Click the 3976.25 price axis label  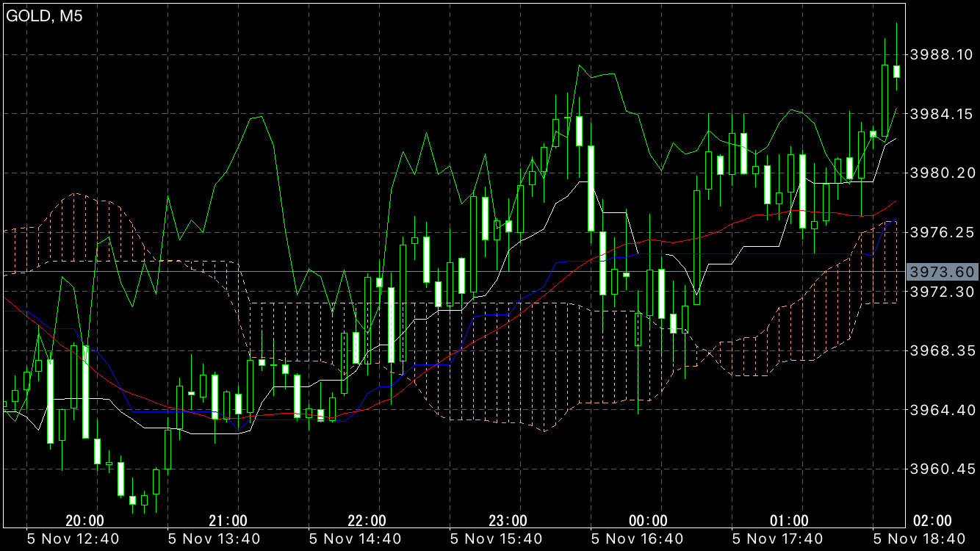click(941, 232)
